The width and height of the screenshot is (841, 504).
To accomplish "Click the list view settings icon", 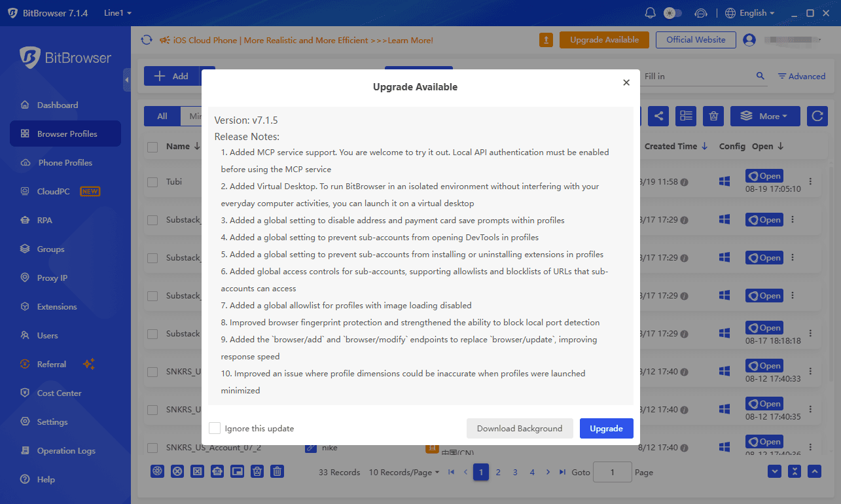I will 686,116.
